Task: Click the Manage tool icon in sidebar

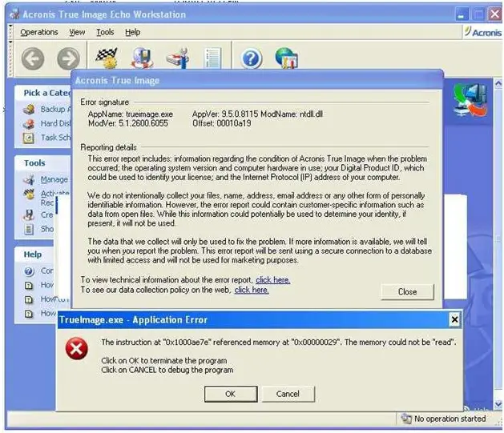Action: (29, 179)
